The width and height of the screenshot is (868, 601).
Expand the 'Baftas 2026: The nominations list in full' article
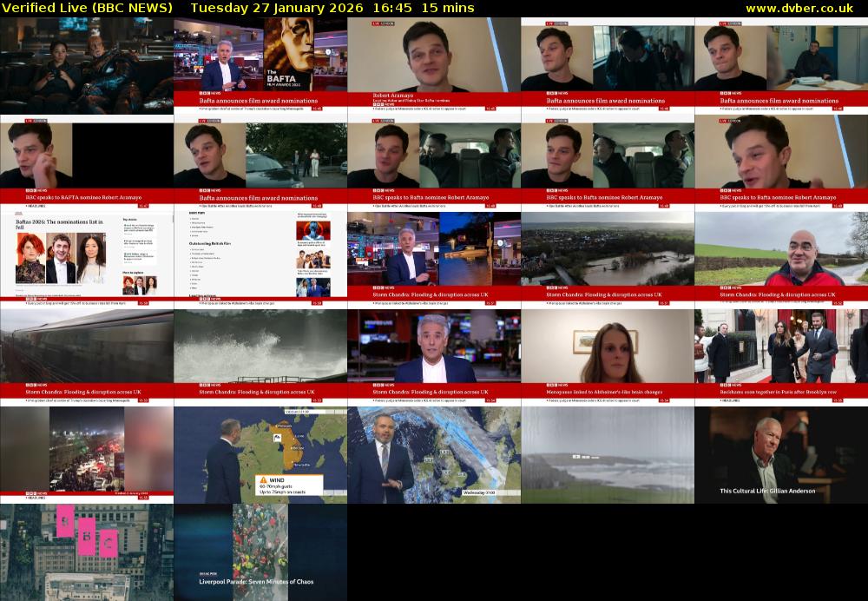[x=61, y=224]
